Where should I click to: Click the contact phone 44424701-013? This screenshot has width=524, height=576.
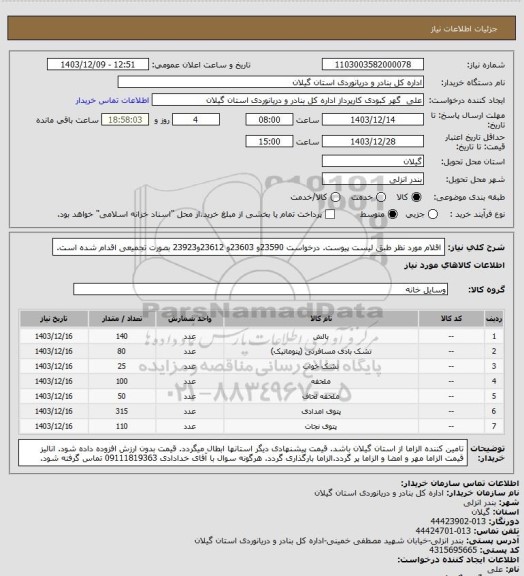(x=443, y=531)
